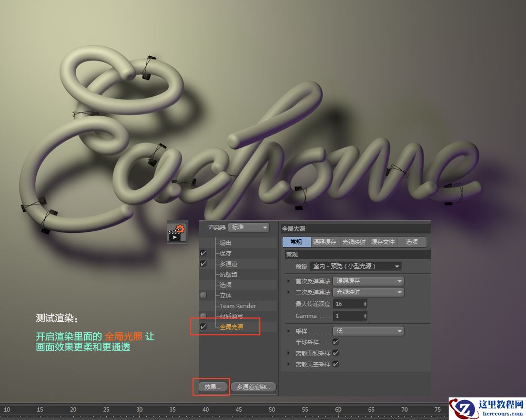Disable the 全局光照 checkbox
This screenshot has height=420, width=526.
pyautogui.click(x=203, y=326)
